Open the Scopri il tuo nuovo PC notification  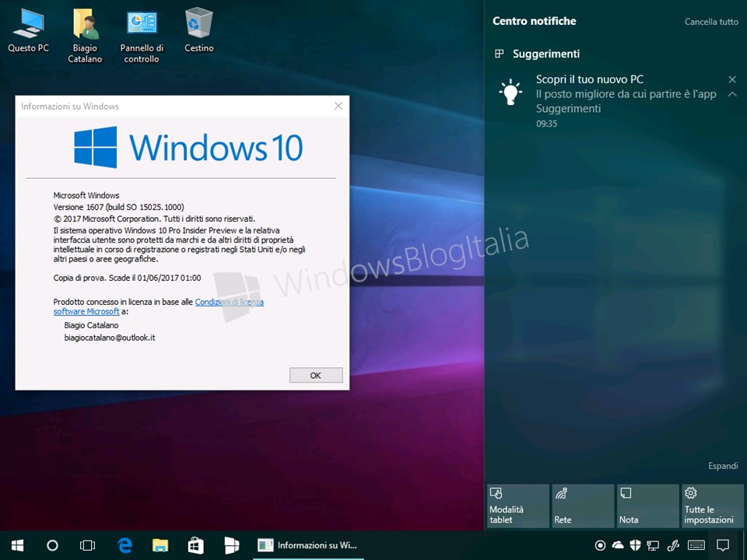[615, 101]
